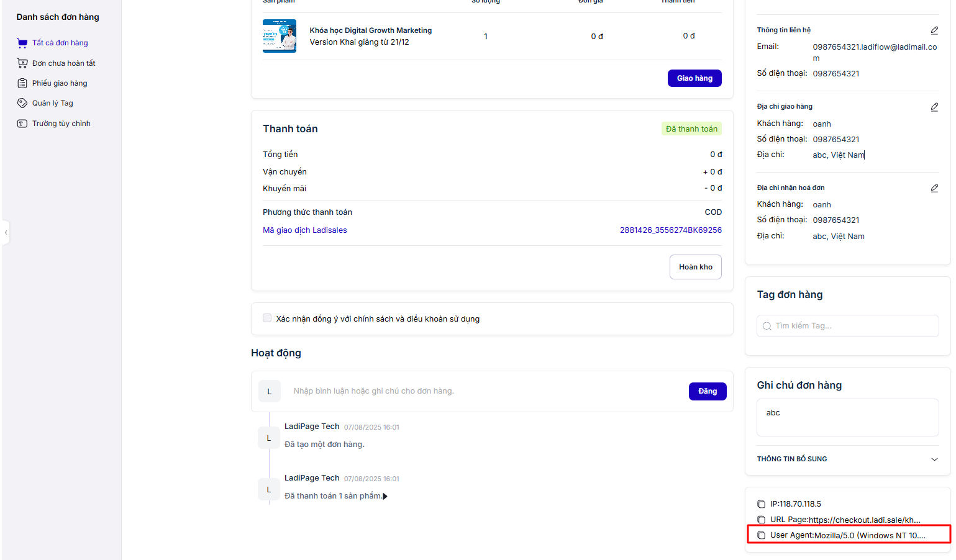Go to Đơn chưa hoàn tất
The height and width of the screenshot is (560, 956).
point(63,63)
